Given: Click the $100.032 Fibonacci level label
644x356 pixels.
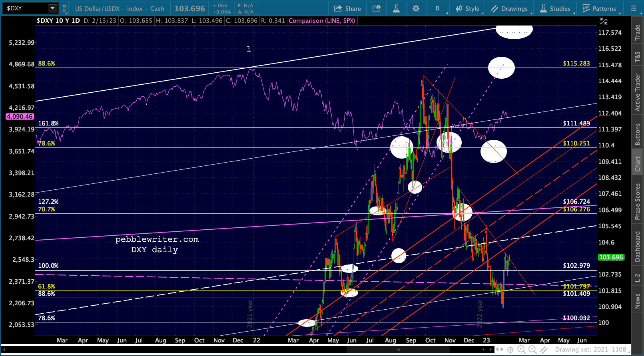Looking at the screenshot, I should [576, 318].
